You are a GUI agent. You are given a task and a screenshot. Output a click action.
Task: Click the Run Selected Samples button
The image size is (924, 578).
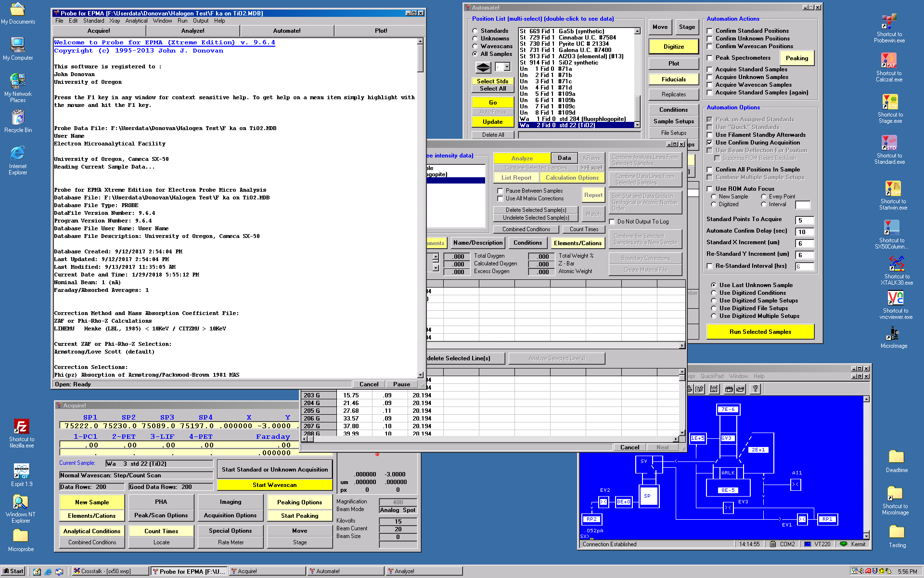point(760,331)
